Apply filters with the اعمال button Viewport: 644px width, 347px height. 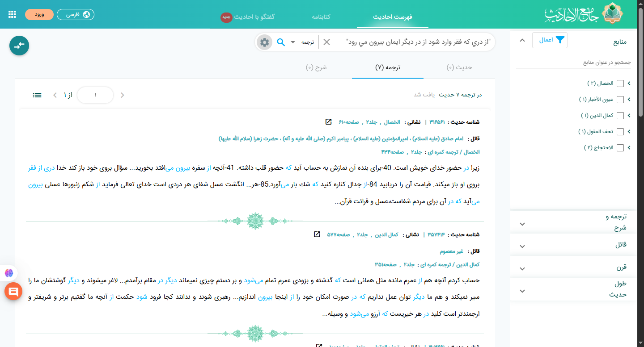[550, 40]
